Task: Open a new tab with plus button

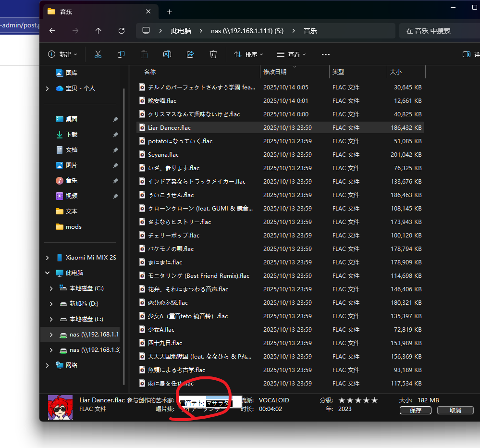Action: pos(169,12)
